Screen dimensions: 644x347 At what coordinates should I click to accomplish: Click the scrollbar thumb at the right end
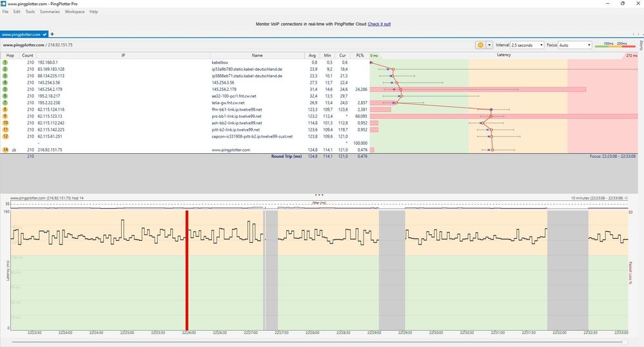pyautogui.click(x=625, y=342)
